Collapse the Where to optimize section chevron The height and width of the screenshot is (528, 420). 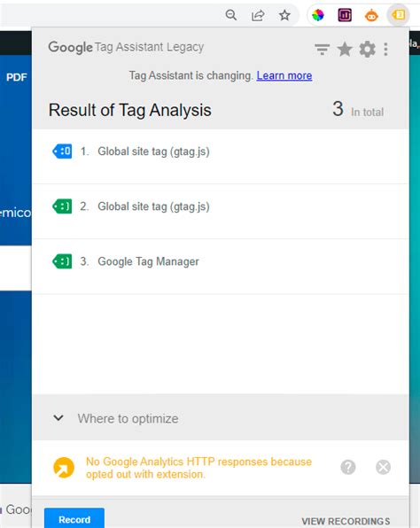[x=58, y=418]
